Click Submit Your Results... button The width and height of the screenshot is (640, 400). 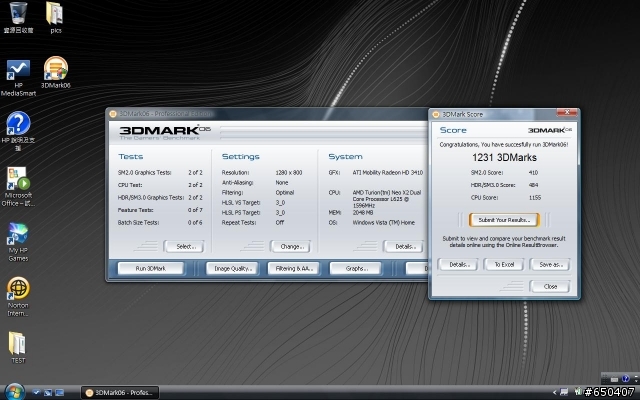pyautogui.click(x=504, y=220)
